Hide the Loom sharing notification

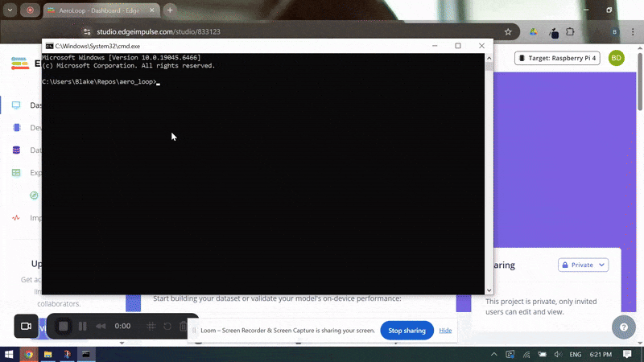coord(445,331)
